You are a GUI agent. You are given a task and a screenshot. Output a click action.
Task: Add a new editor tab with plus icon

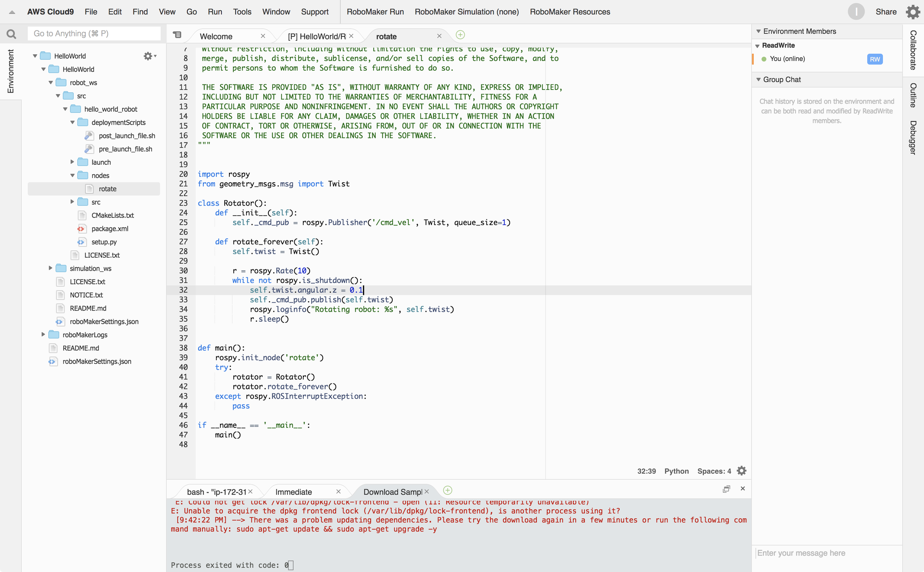(460, 35)
